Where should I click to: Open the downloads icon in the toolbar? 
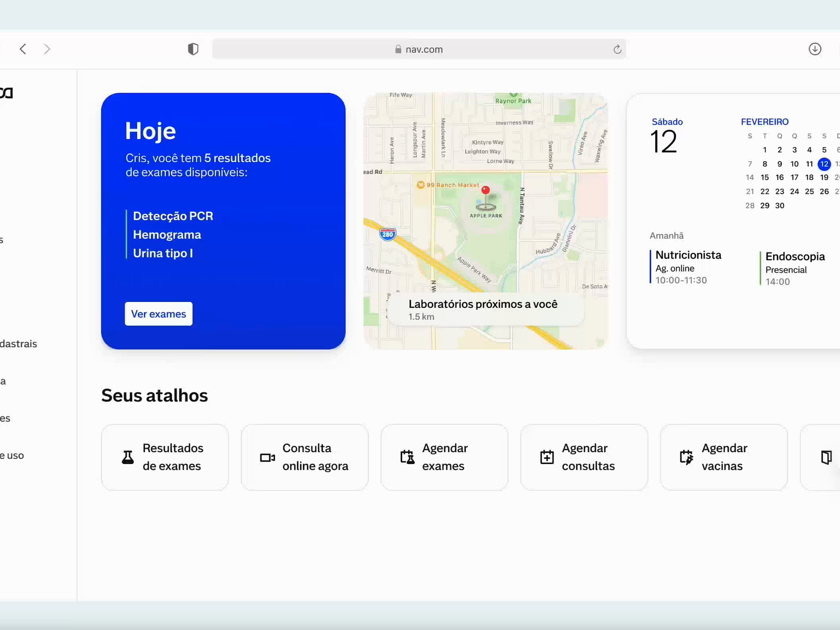tap(815, 49)
